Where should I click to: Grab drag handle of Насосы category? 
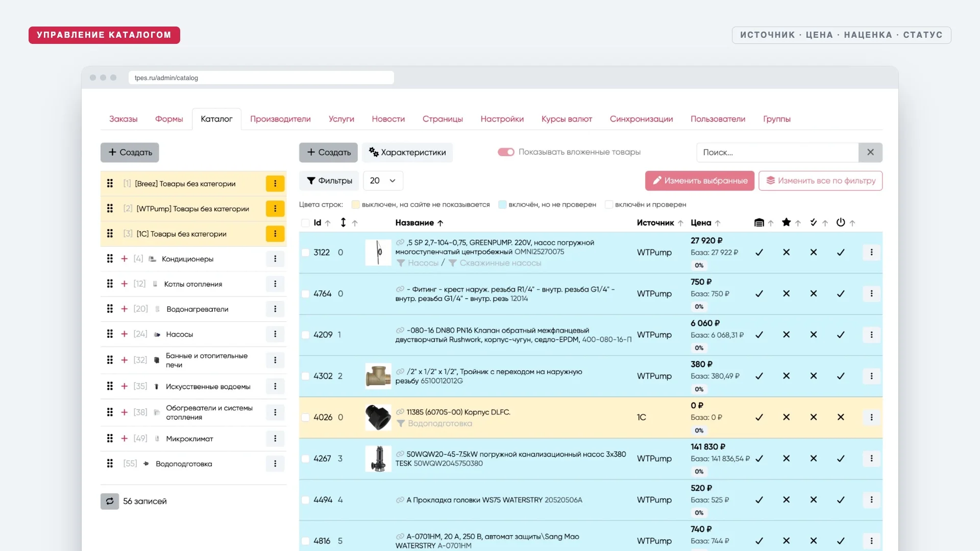[110, 334]
